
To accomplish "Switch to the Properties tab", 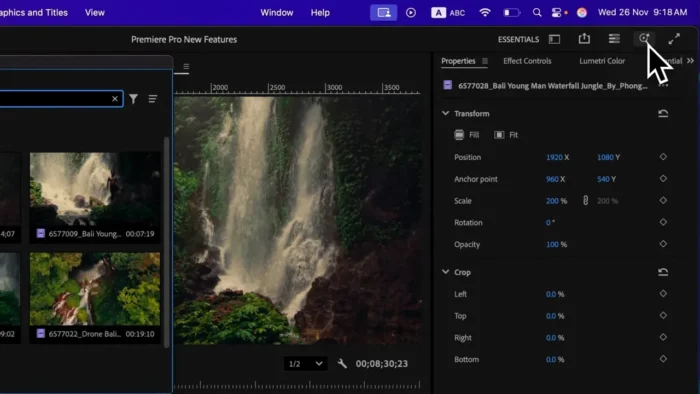I will 458,61.
